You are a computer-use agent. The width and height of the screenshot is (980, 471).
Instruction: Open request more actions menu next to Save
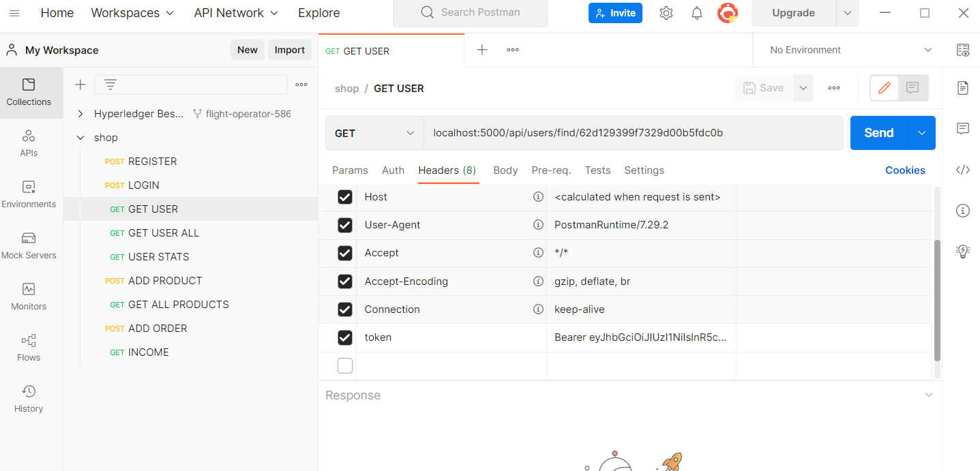[833, 88]
